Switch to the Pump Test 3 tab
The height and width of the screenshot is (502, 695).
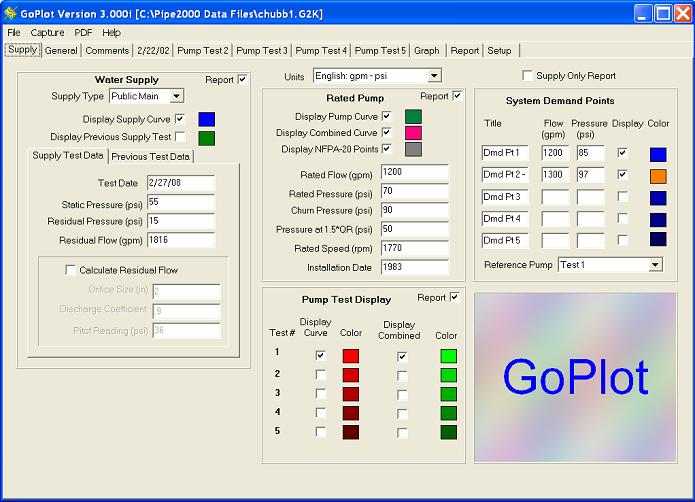[x=262, y=51]
